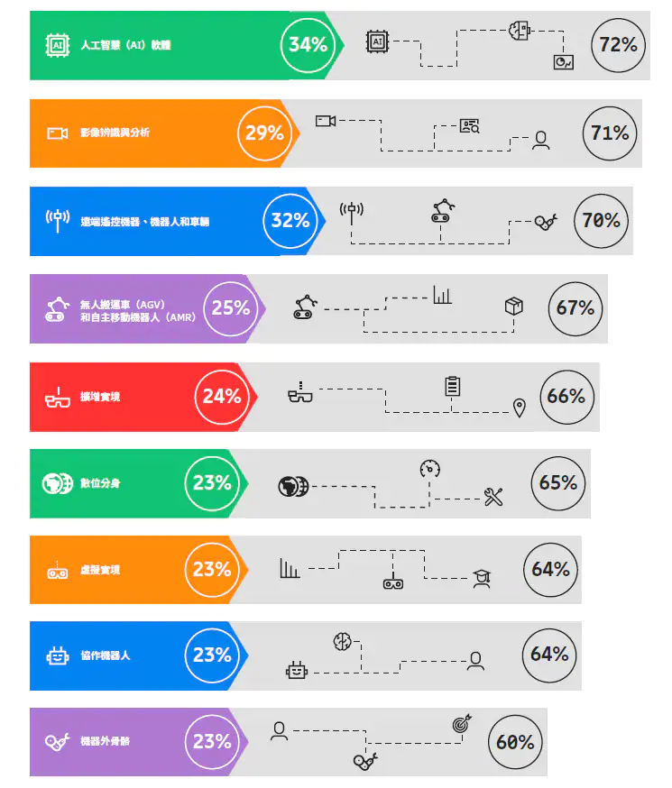Click the location pin icon
Screen dimensions: 672x788
[x=519, y=408]
